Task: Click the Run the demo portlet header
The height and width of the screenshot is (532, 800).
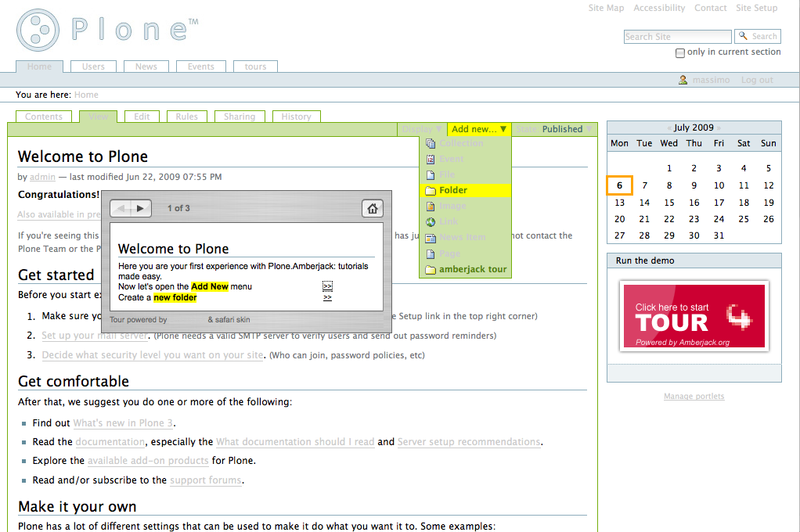Action: click(x=694, y=261)
